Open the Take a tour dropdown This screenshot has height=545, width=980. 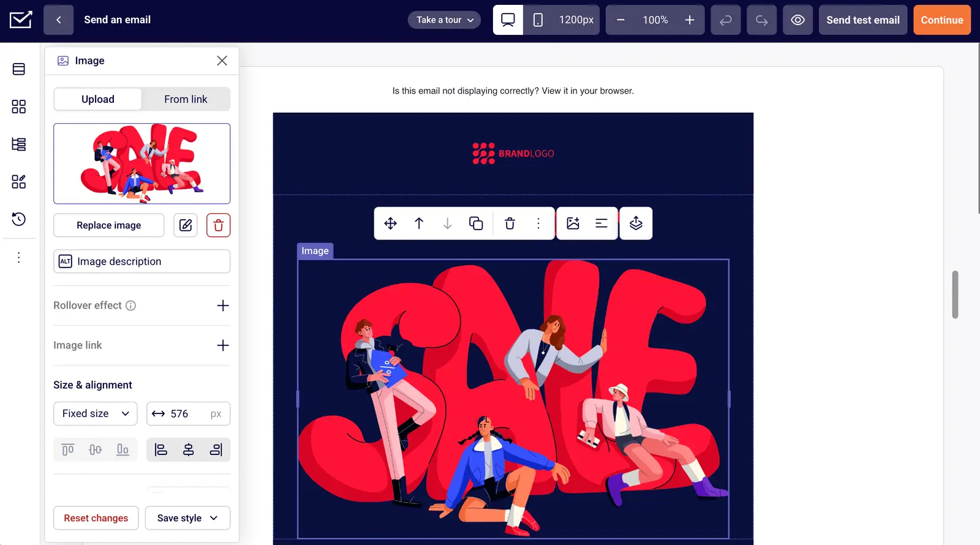tap(445, 20)
